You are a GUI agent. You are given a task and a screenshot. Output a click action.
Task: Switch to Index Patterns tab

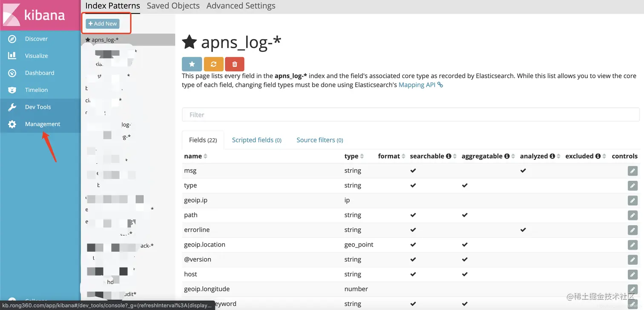click(112, 6)
